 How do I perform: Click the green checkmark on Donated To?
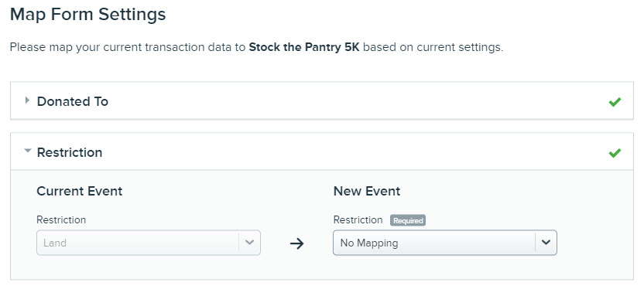tap(615, 102)
